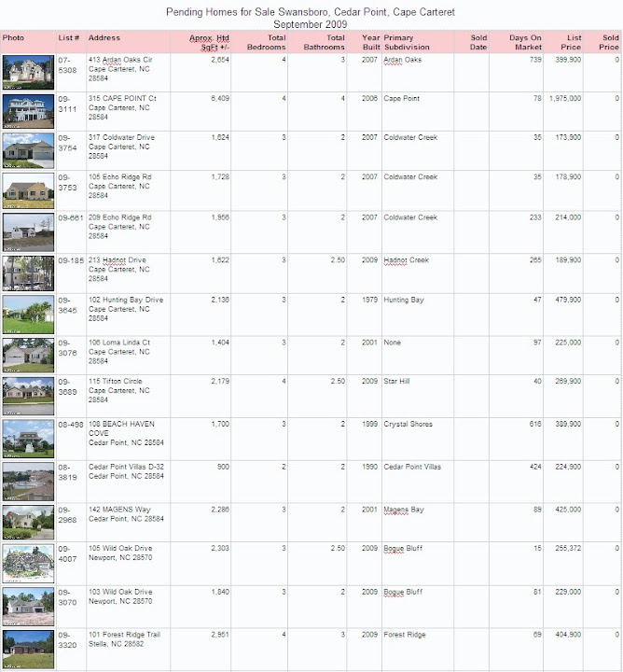Screen dimensions: 623x672
Task: Click list number 09-4007
Action: click(x=68, y=553)
